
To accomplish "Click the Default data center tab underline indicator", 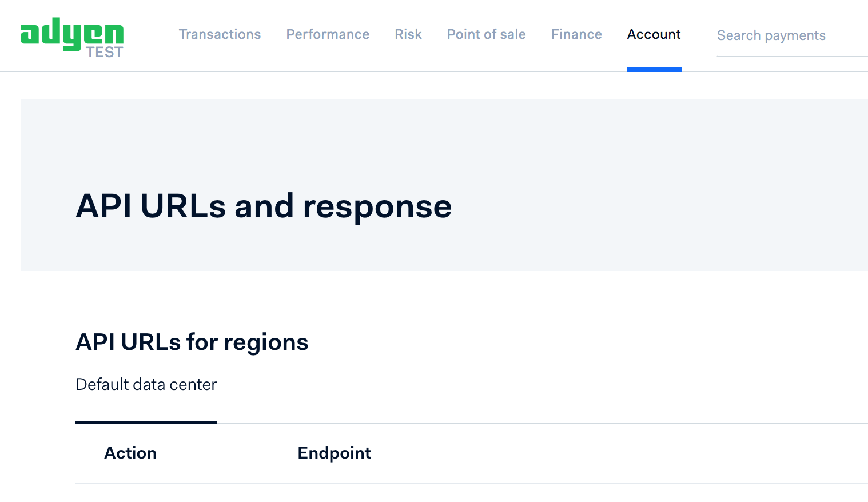I will tap(146, 423).
